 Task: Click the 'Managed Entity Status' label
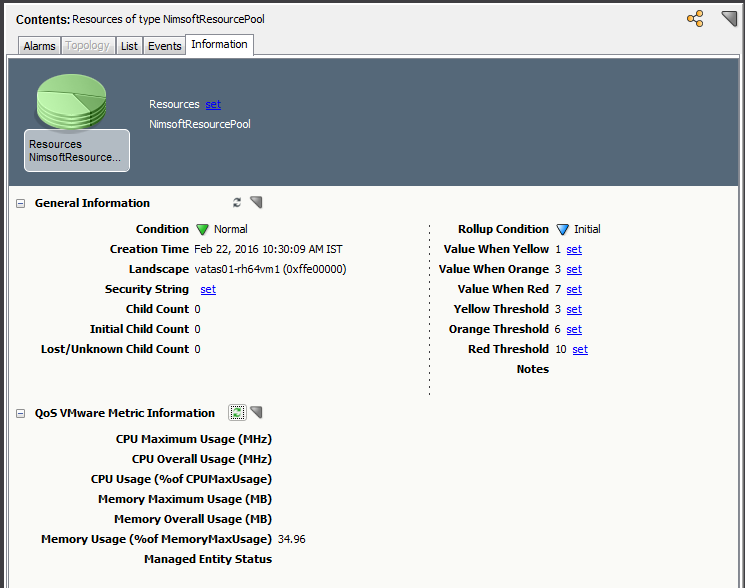point(208,559)
